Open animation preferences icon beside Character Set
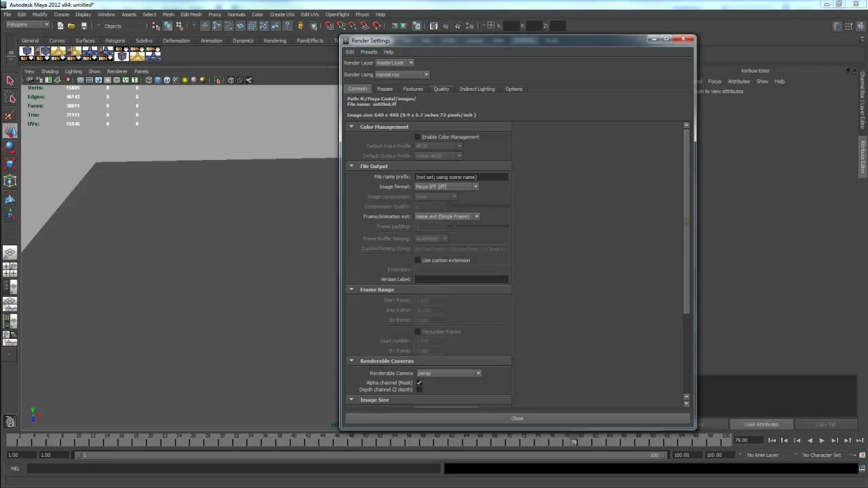The image size is (868, 488). (861, 455)
